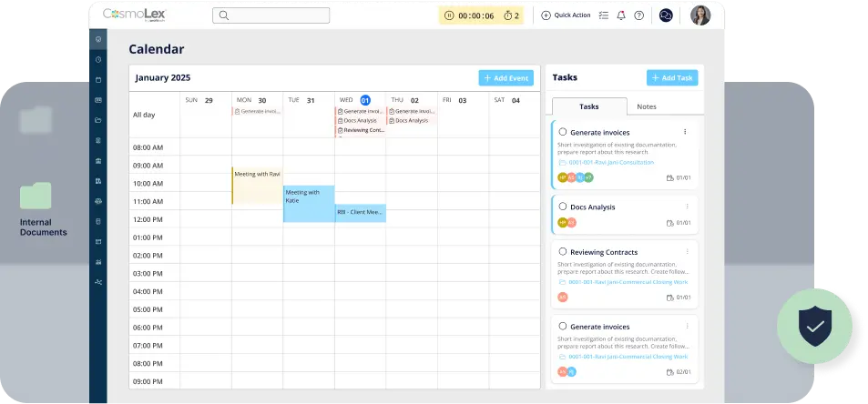Open Wednesday's all-day Docs Analysis task
The height and width of the screenshot is (404, 868).
click(361, 120)
